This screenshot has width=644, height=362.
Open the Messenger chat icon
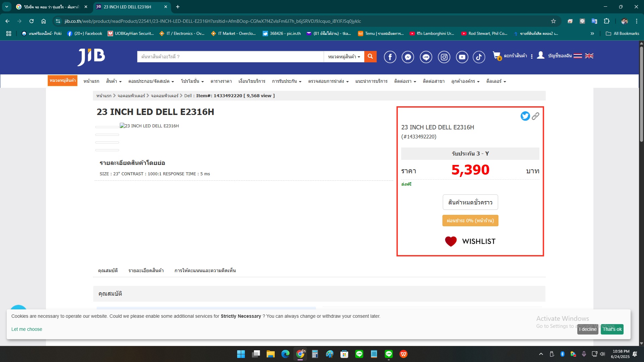pyautogui.click(x=408, y=57)
